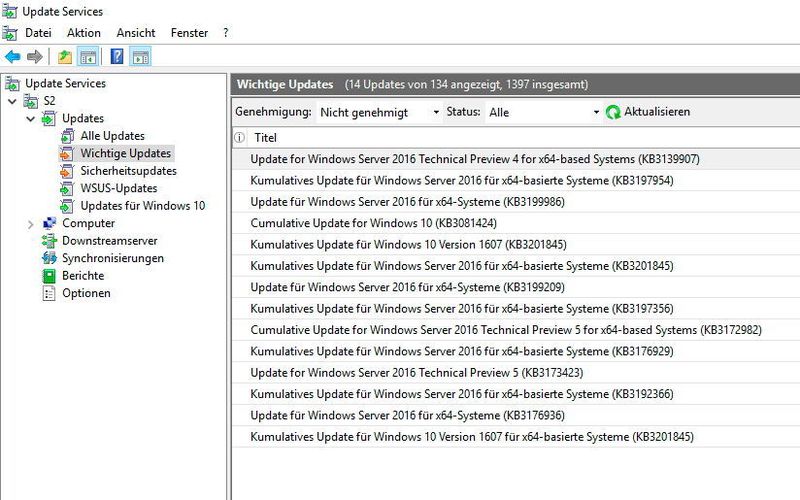This screenshot has height=500, width=800.
Task: Click the MMC system icon beside Datei
Action: (10, 33)
